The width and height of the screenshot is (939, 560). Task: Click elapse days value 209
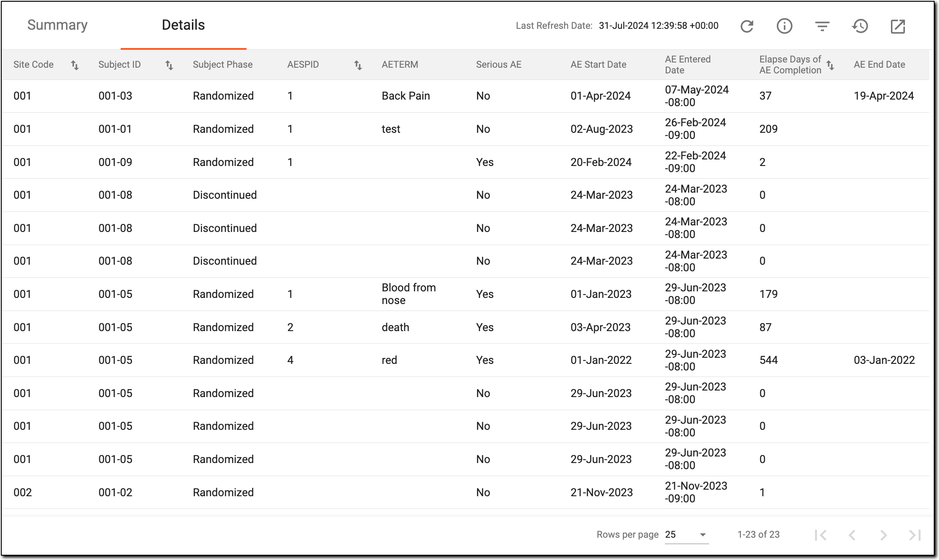pos(768,129)
